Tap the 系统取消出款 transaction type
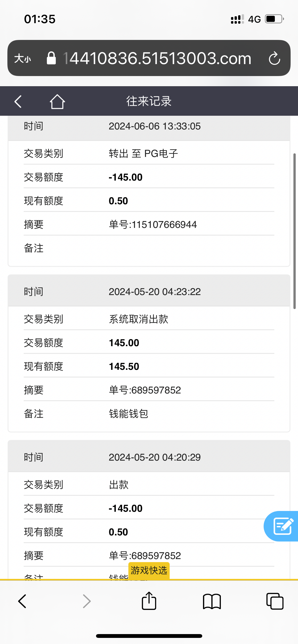The image size is (298, 644). point(139,319)
